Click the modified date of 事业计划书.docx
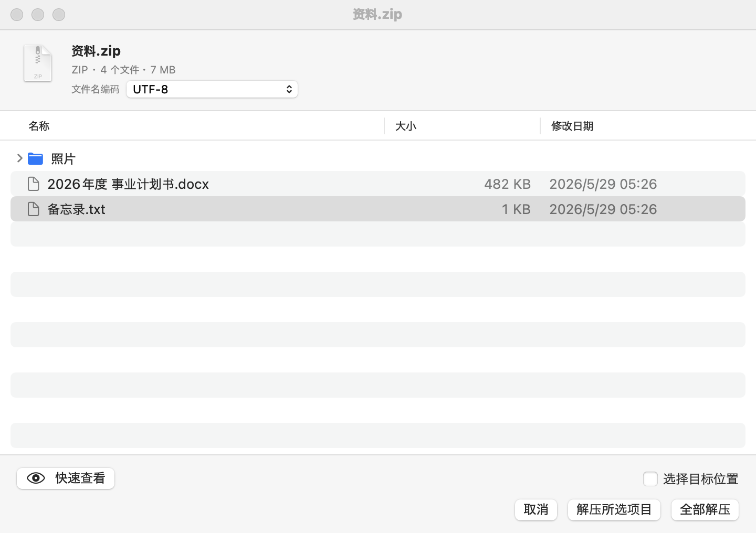 tap(603, 184)
